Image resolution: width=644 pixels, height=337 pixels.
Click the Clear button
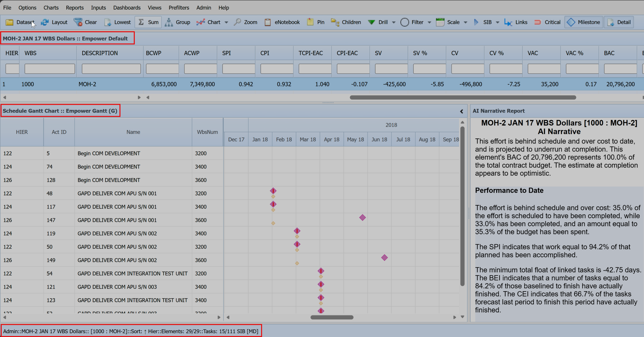click(x=85, y=22)
